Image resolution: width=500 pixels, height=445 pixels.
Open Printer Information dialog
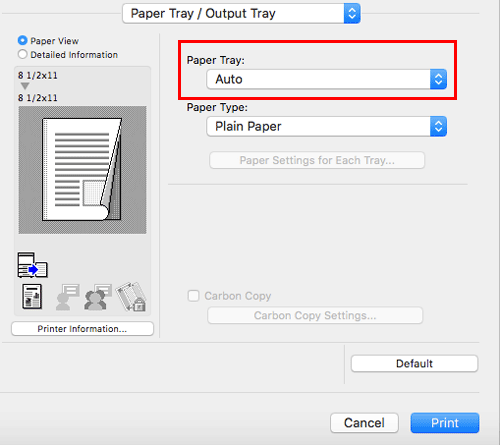tap(82, 329)
